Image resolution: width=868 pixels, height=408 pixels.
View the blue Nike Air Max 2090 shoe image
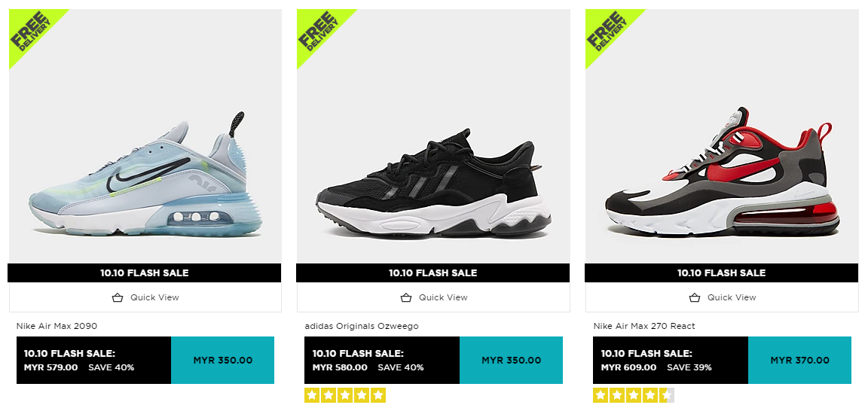pos(145,174)
